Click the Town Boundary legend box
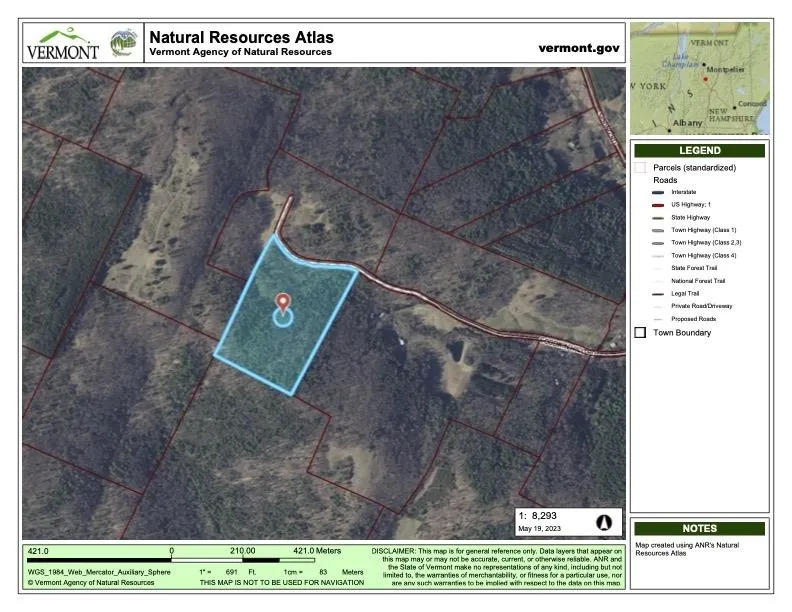Screen dimensions: 792x612 click(640, 333)
